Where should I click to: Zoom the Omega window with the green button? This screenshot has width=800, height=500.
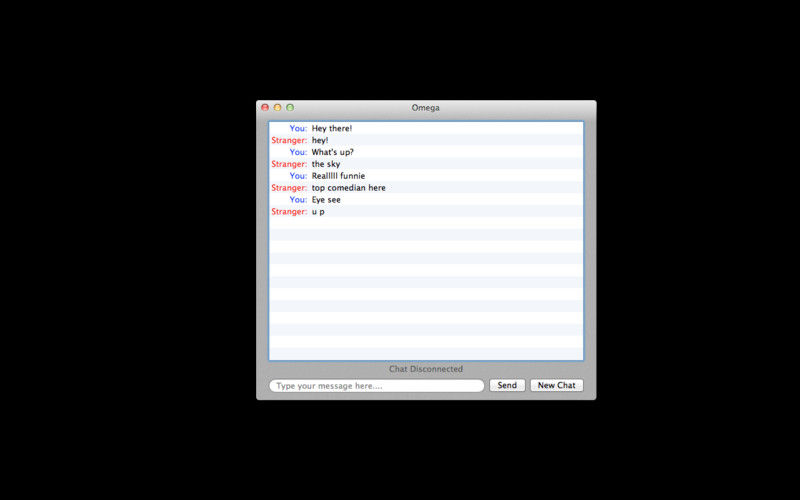(x=290, y=107)
